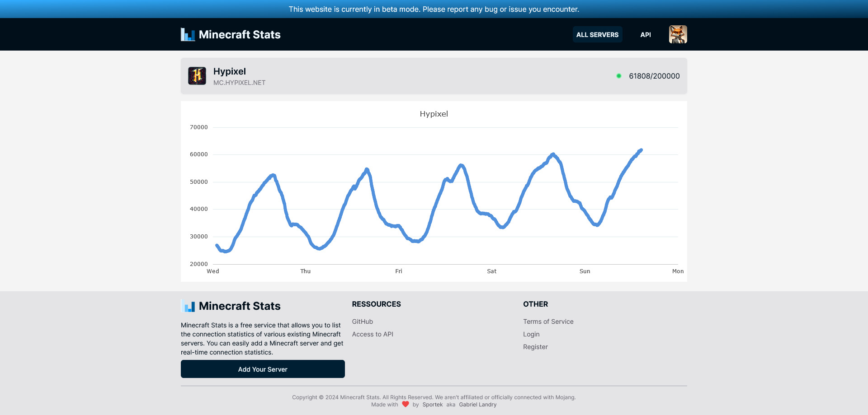Screen dimensions: 868x415
Task: Click the 30000 y-axis label
Action: pos(199,237)
